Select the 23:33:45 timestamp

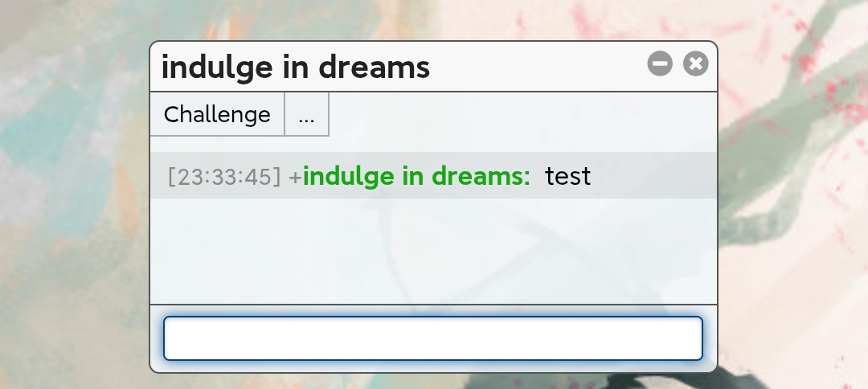pyautogui.click(x=224, y=176)
